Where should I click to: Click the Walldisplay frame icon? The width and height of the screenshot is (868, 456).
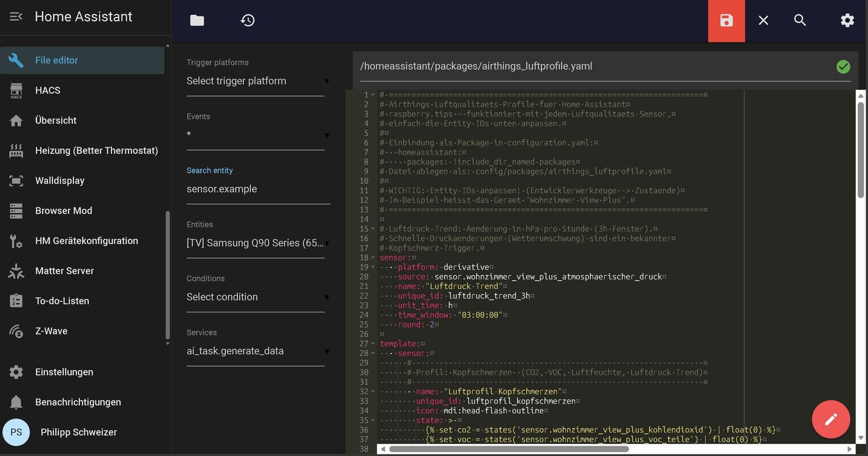(16, 181)
